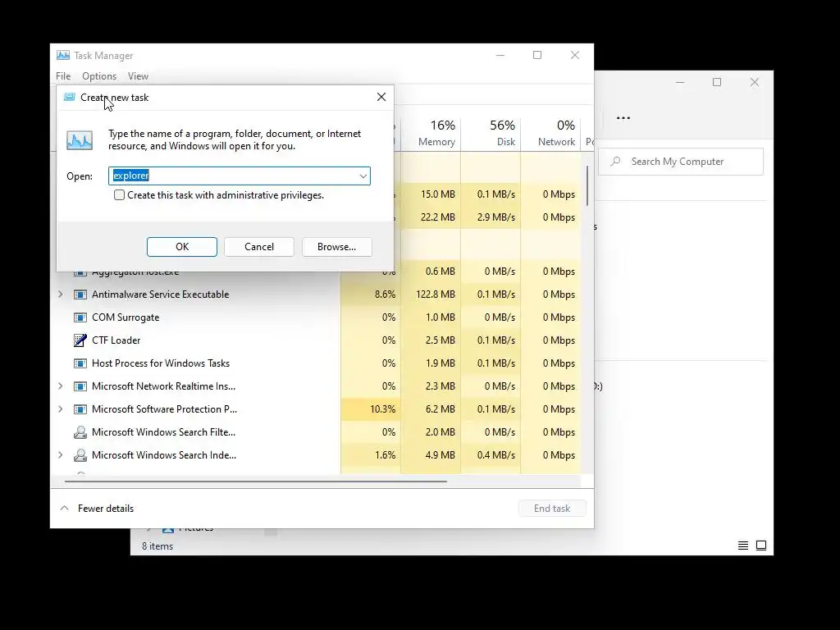840x630 pixels.
Task: Close the Create new task dialog
Action: coord(381,97)
